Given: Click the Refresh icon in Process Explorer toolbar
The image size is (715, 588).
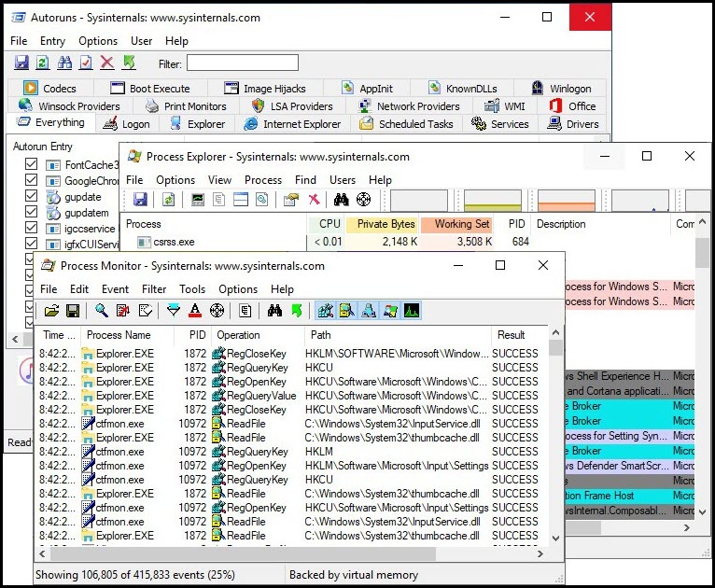Looking at the screenshot, I should 168,200.
